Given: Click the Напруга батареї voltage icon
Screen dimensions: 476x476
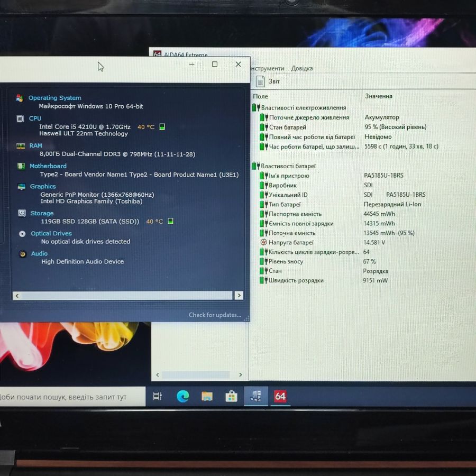Looking at the screenshot, I should tap(263, 242).
